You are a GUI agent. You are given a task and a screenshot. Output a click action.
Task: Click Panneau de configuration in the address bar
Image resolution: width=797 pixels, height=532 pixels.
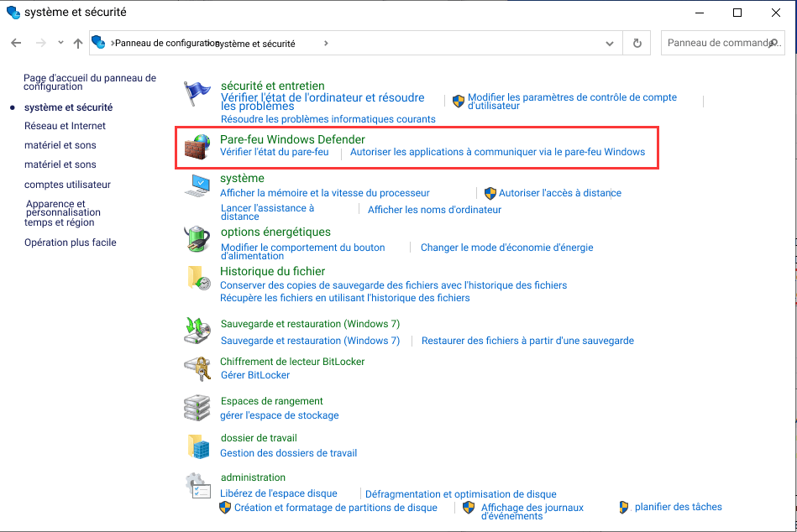pyautogui.click(x=165, y=43)
